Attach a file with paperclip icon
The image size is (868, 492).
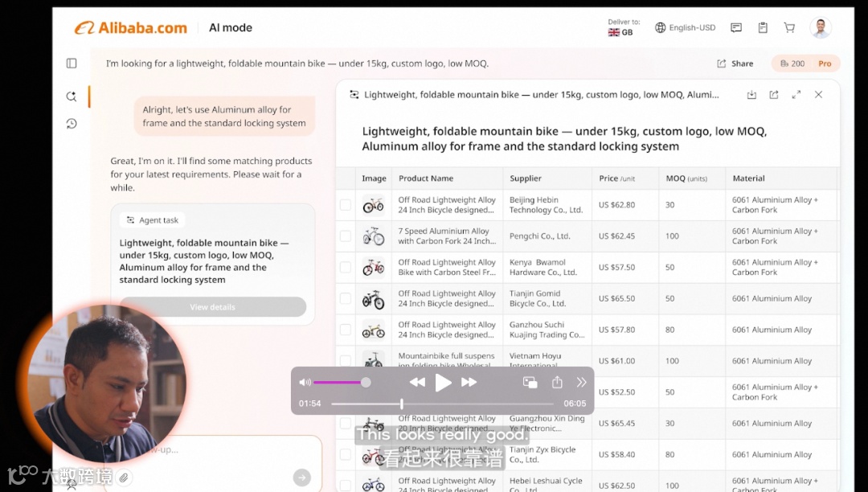[x=124, y=477]
